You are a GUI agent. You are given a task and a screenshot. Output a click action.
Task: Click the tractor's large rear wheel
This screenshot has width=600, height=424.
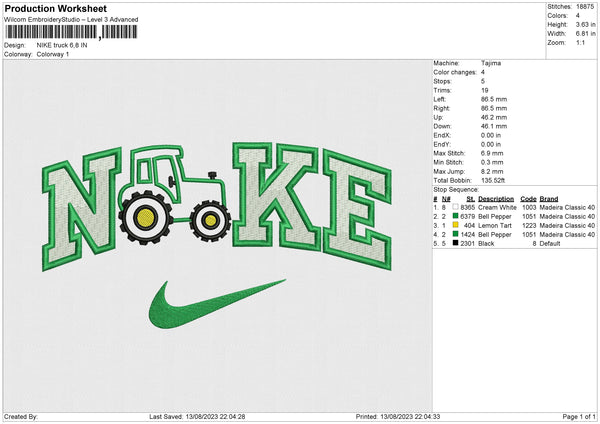[145, 217]
